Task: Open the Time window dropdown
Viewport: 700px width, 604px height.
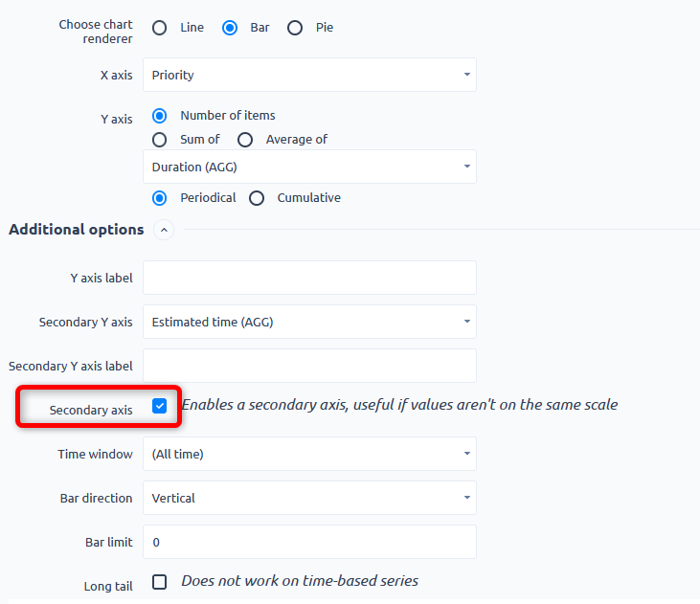Action: tap(309, 454)
